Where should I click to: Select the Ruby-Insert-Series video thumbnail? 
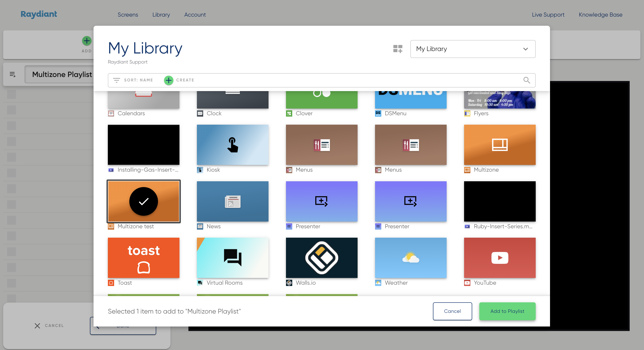(x=499, y=201)
